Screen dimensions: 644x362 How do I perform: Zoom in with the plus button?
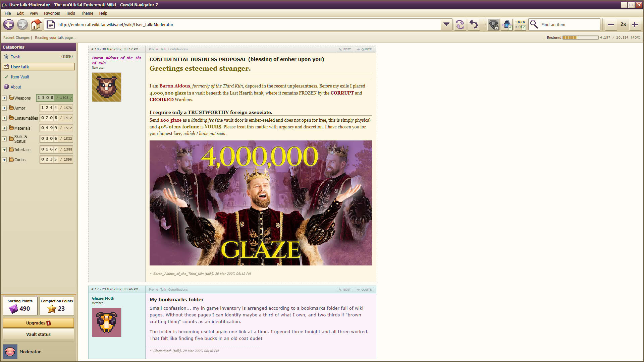click(635, 24)
